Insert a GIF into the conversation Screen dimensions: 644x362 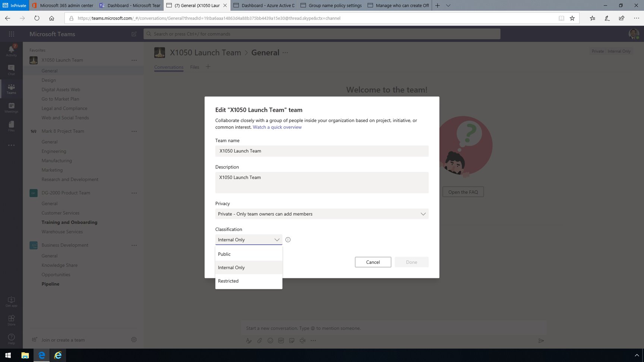coord(281,340)
